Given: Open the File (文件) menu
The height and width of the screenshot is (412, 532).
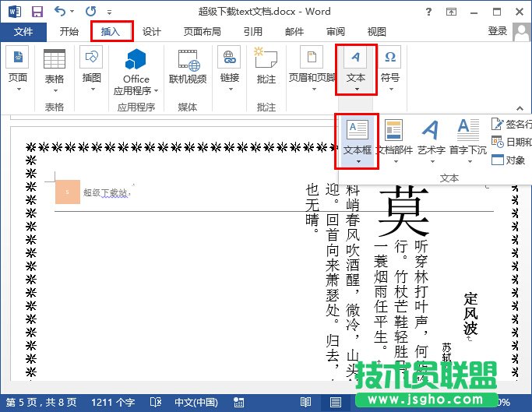Looking at the screenshot, I should 23,32.
